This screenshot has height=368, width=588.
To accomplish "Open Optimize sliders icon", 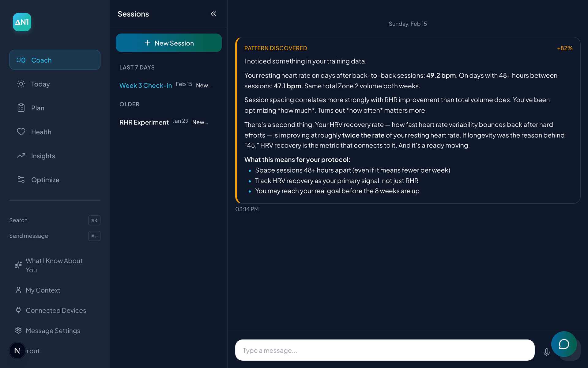I will pyautogui.click(x=21, y=180).
